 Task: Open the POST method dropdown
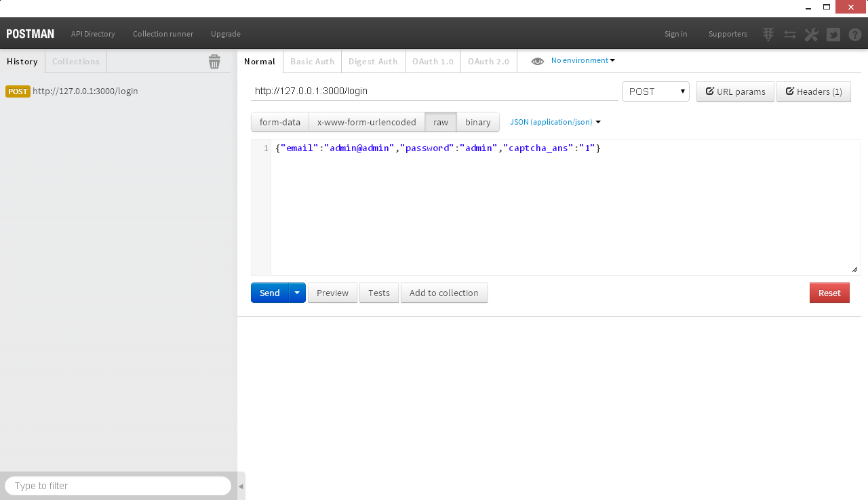[656, 91]
